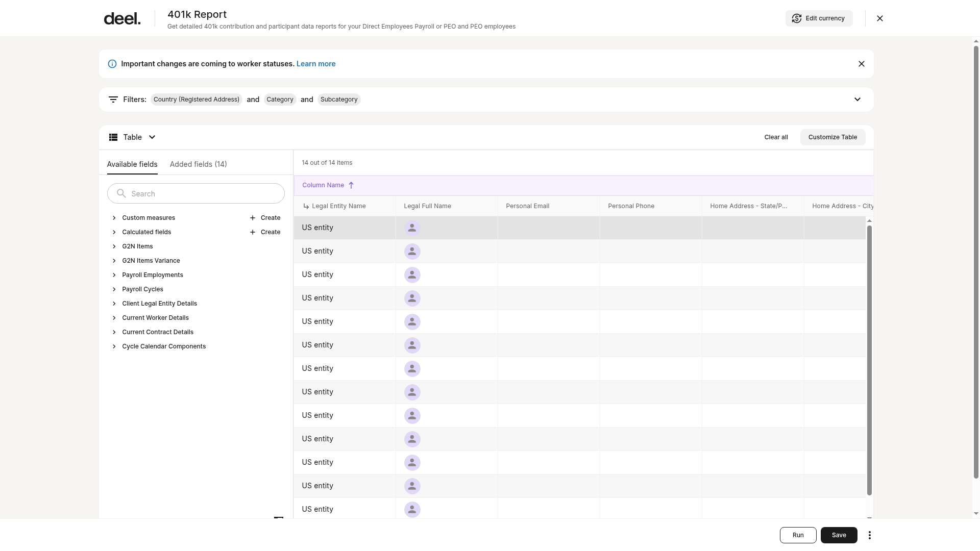Click the sort arrow beside Column Name
Screen dimensions: 980x551
(x=351, y=185)
